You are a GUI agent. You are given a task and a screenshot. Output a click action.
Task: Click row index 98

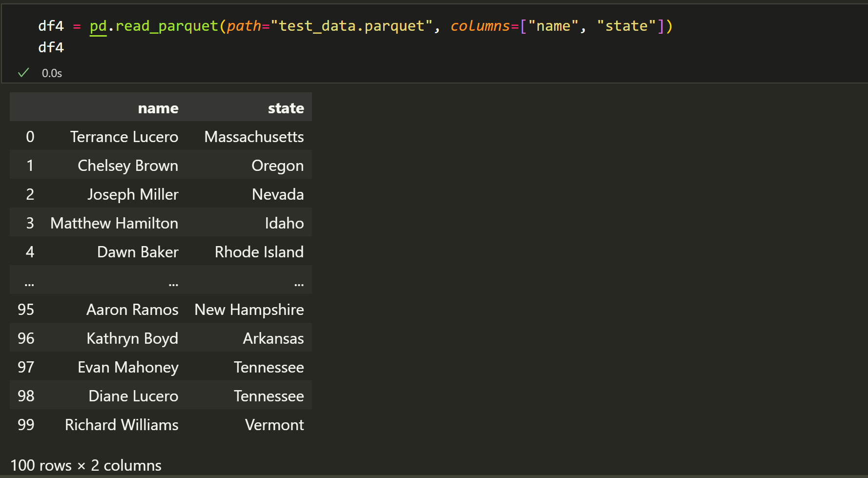(x=26, y=396)
